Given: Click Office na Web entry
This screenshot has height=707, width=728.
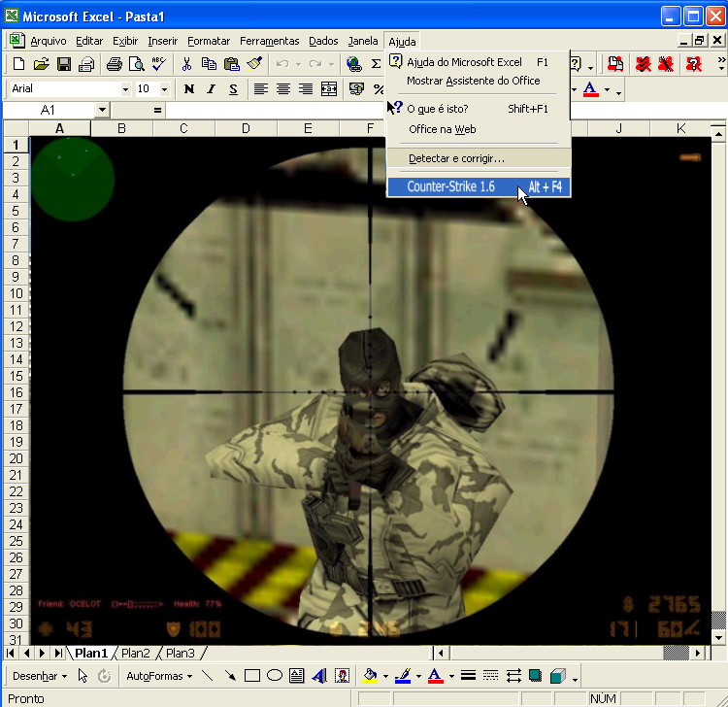Looking at the screenshot, I should pos(479,129).
